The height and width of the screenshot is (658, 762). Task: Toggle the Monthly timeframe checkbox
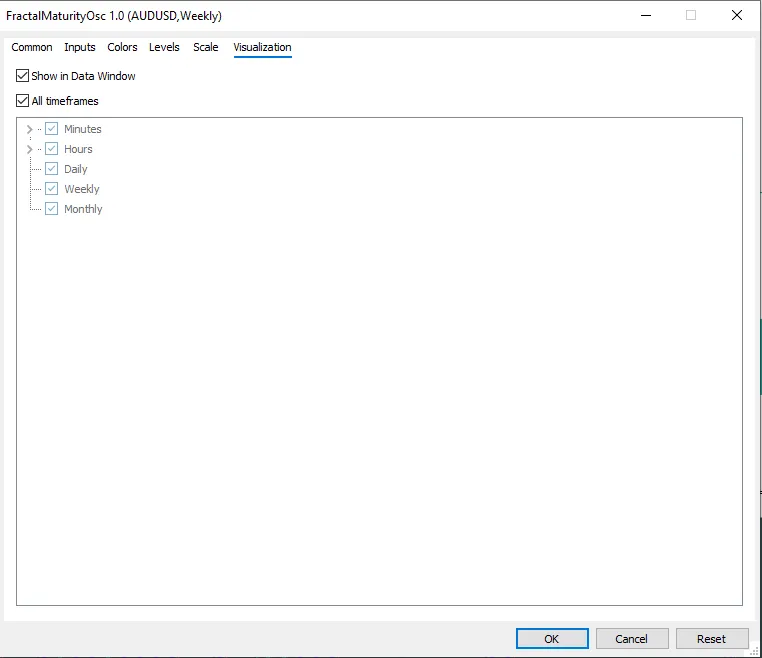point(52,209)
